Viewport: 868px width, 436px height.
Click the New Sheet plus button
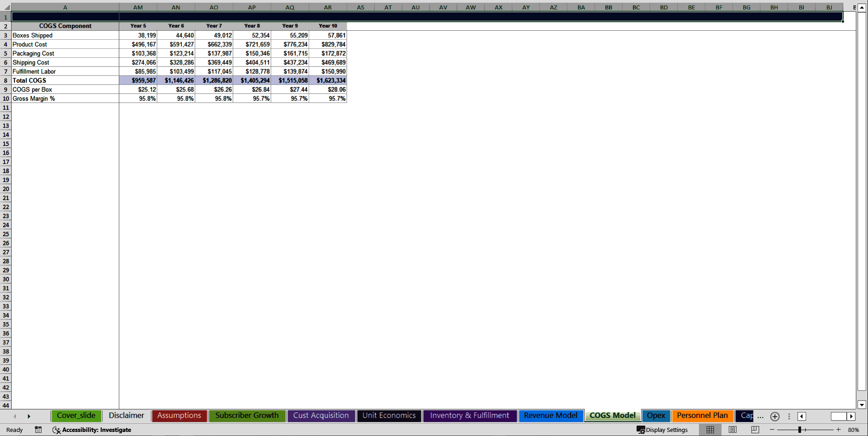[774, 417]
